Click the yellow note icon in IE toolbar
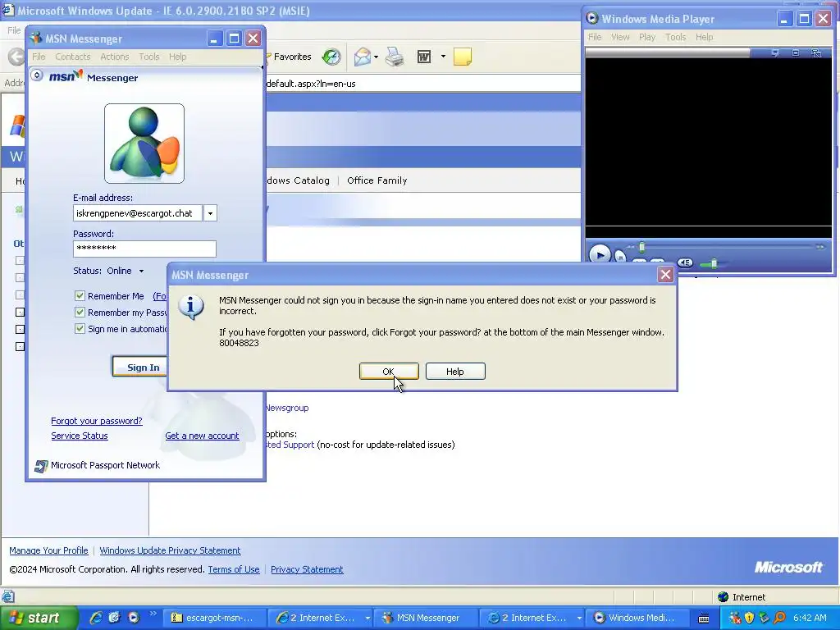The width and height of the screenshot is (840, 630). click(463, 57)
